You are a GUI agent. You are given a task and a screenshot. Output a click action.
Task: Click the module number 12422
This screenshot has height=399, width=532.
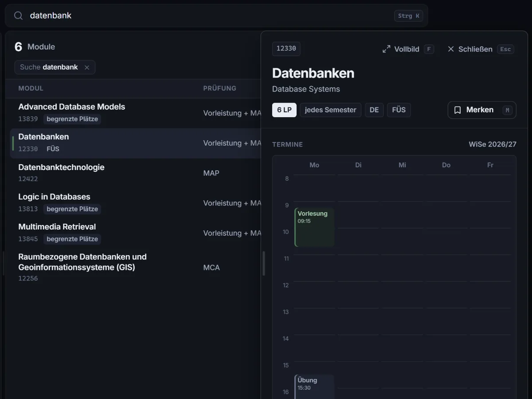pos(28,179)
